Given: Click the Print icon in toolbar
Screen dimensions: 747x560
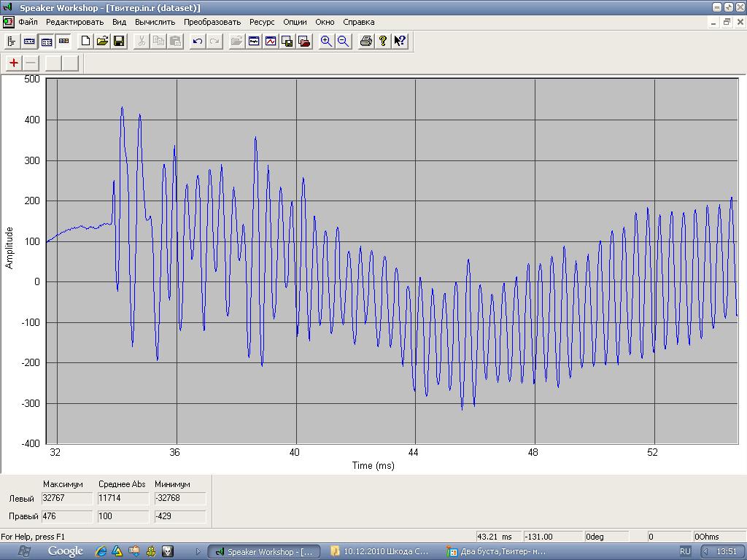Looking at the screenshot, I should [366, 41].
